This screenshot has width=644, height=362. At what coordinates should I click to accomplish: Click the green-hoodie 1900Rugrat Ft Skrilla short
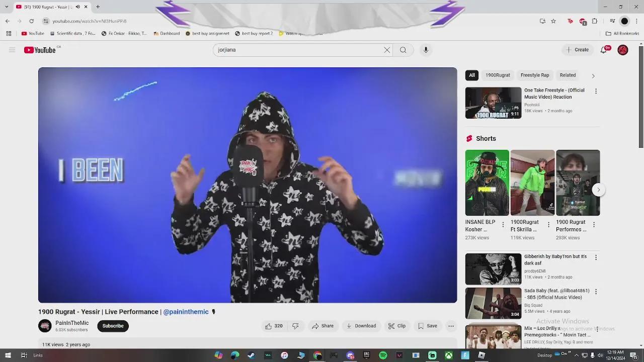(x=532, y=183)
